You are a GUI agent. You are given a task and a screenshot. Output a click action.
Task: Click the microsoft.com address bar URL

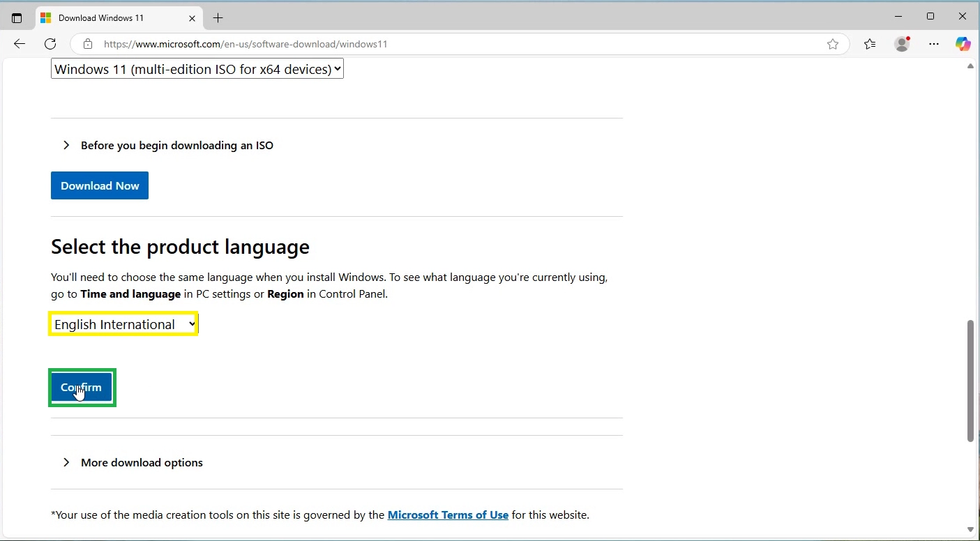pyautogui.click(x=246, y=44)
